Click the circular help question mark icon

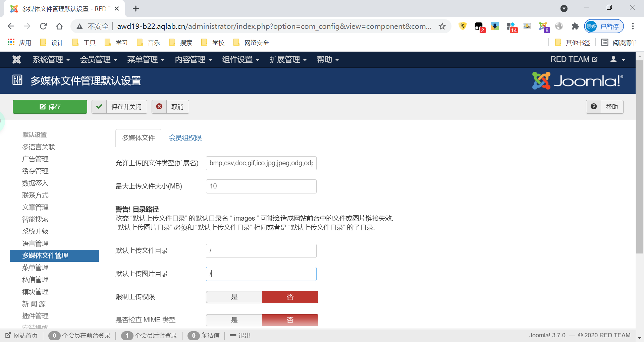pyautogui.click(x=594, y=107)
